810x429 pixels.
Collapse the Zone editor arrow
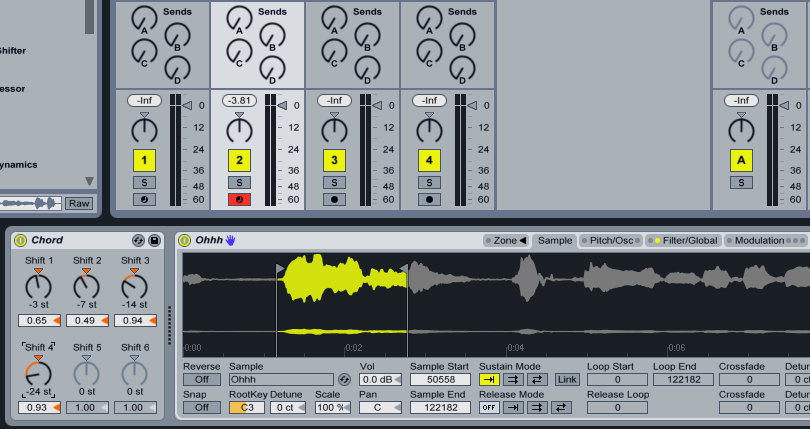click(521, 241)
